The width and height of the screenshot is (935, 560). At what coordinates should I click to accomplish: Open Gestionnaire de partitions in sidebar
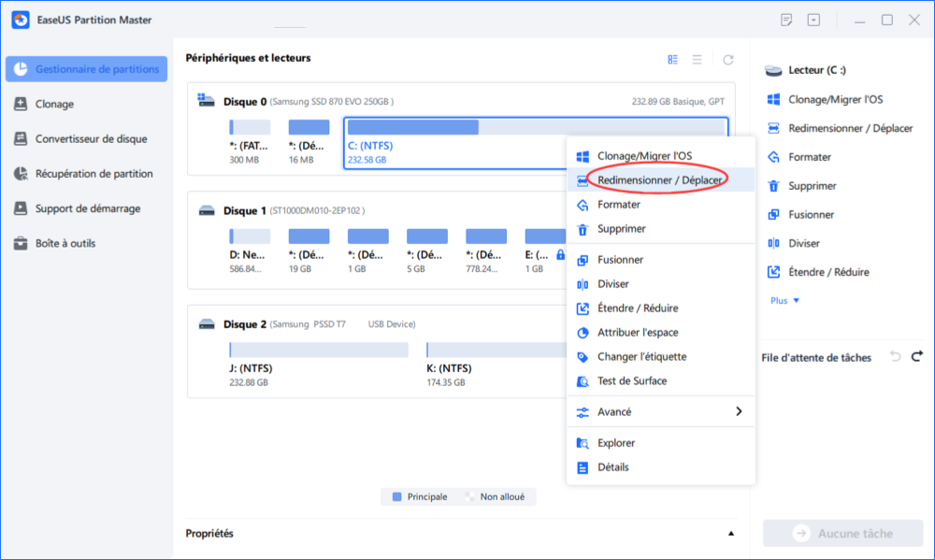[x=86, y=69]
